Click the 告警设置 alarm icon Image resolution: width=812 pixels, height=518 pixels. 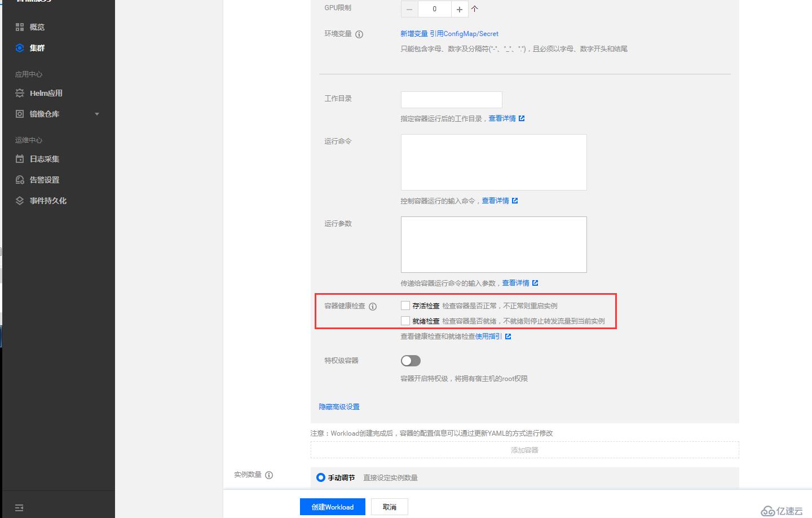20,180
